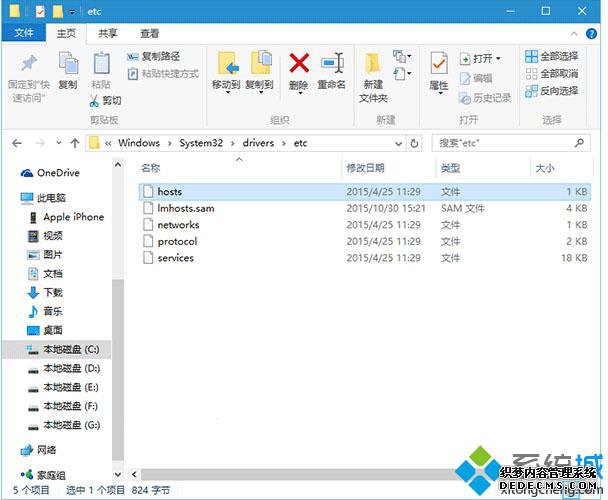Switch to Home (主页) tab
The image size is (608, 500).
click(x=66, y=33)
